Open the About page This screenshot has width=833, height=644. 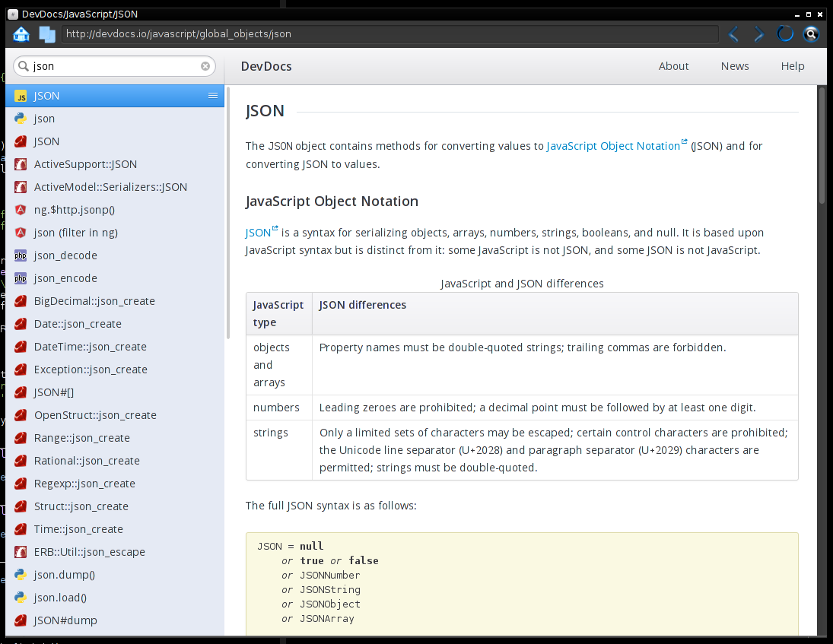click(673, 66)
